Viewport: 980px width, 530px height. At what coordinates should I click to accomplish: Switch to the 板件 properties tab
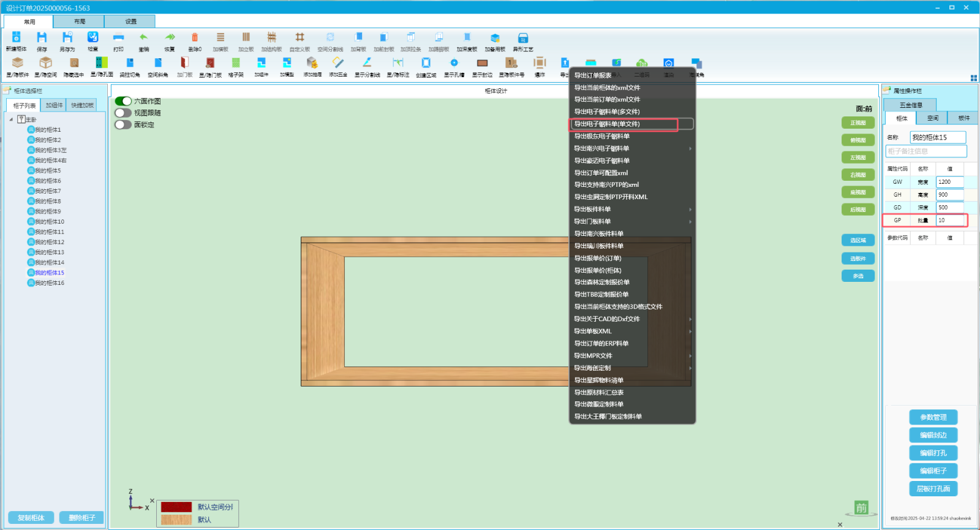(x=963, y=118)
